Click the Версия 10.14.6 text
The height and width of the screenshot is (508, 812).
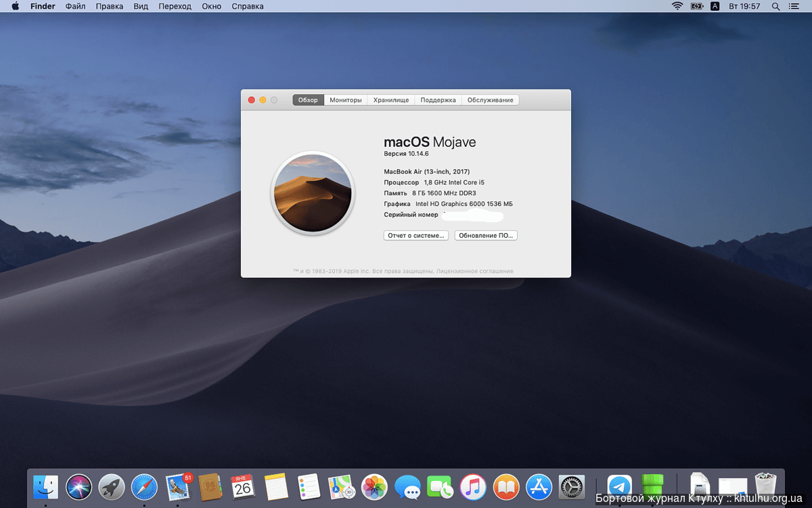(406, 154)
